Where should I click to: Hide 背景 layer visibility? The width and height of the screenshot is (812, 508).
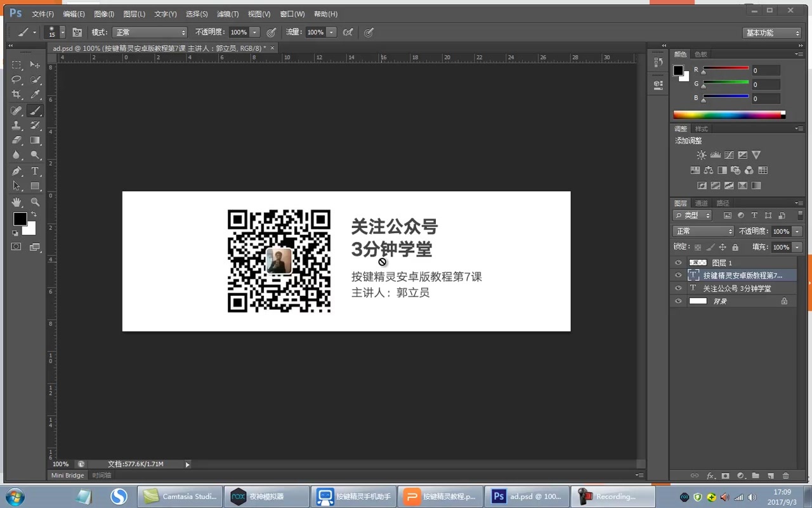678,301
